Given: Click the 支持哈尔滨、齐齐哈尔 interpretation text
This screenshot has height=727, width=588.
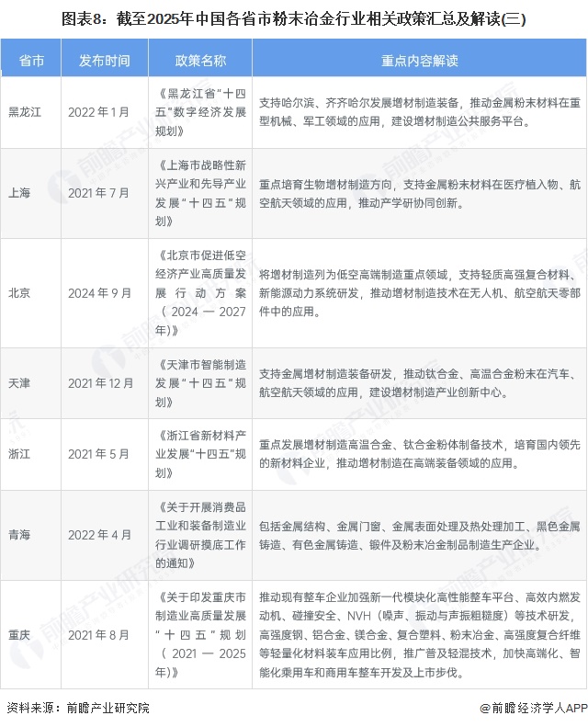Looking at the screenshot, I should click(419, 112).
